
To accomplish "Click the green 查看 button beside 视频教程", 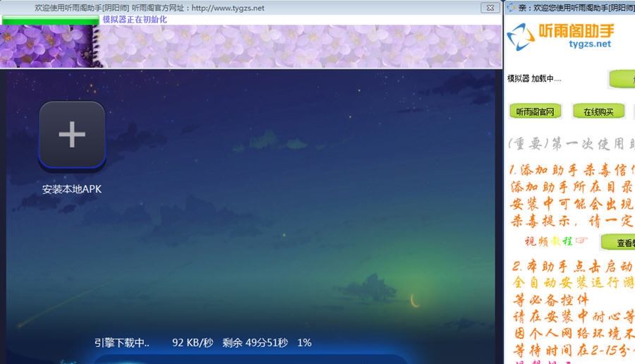I will 618,243.
